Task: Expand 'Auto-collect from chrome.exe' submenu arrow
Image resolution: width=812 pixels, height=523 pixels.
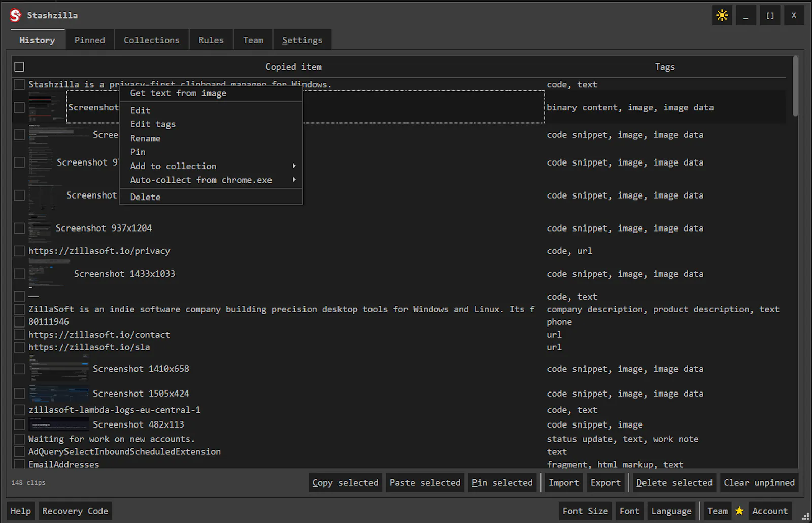Action: [x=294, y=180]
